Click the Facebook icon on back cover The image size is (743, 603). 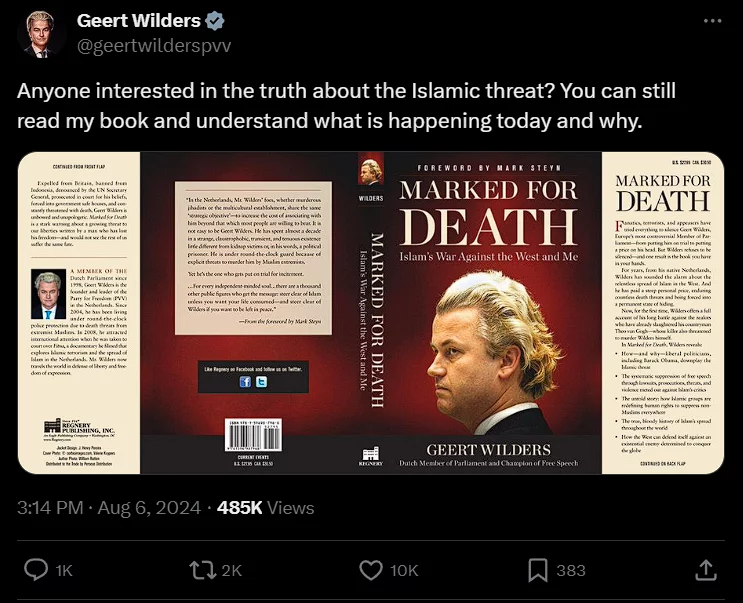245,382
